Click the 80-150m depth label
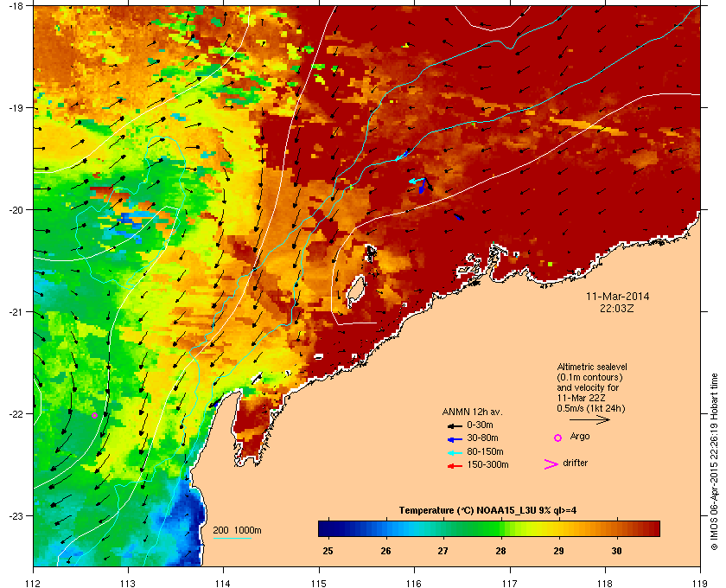 click(485, 451)
